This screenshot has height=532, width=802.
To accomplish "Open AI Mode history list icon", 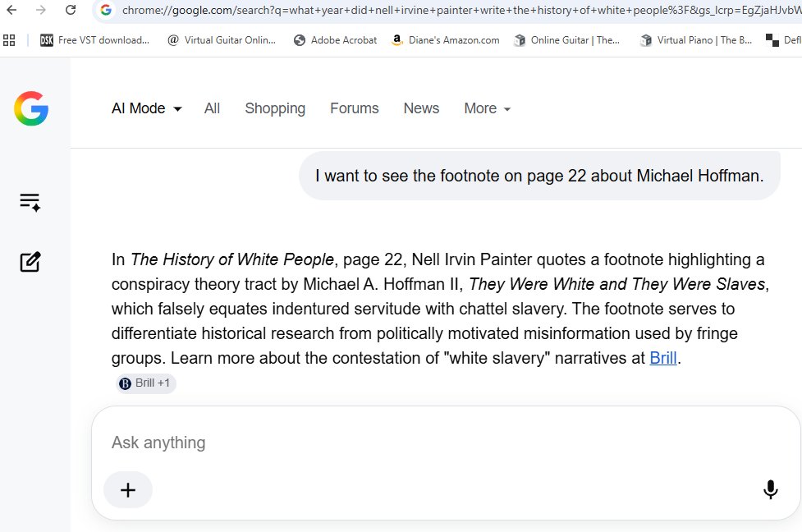I will [30, 202].
